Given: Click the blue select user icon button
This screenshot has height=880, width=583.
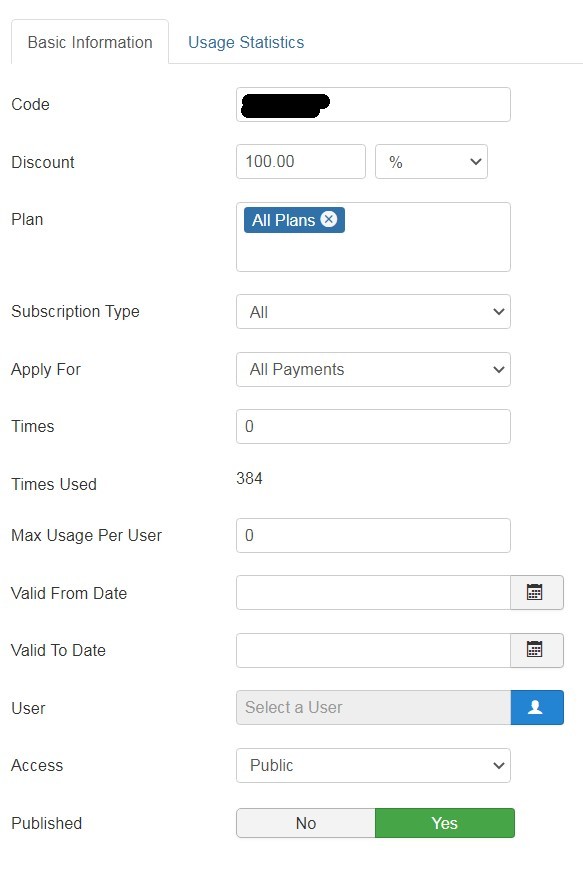Looking at the screenshot, I should [x=536, y=707].
